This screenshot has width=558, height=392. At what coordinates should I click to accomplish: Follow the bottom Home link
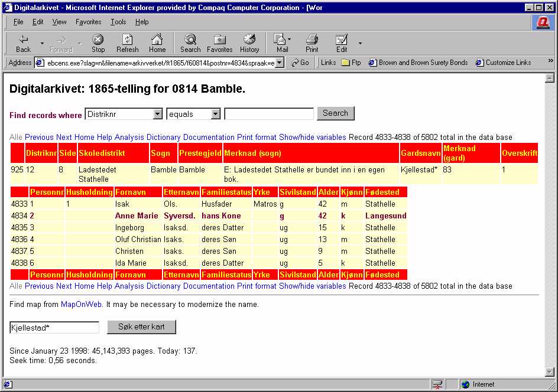[x=85, y=286]
